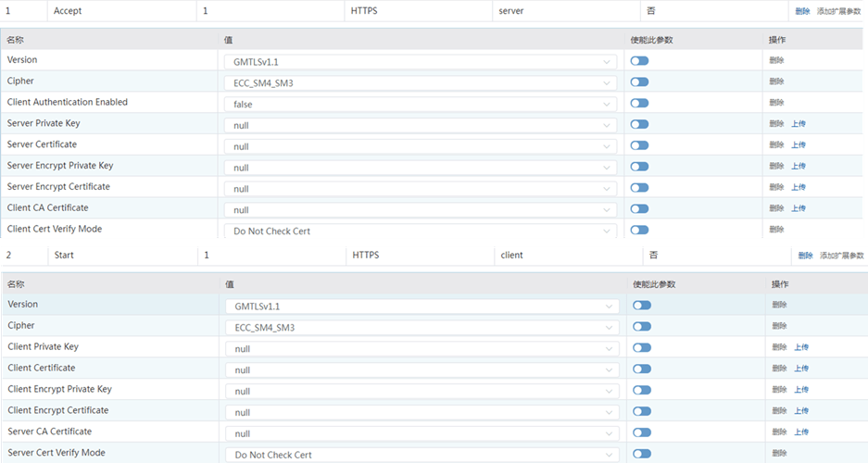Enable the Server Private Key parameter switch
868x463 pixels.
coord(639,124)
